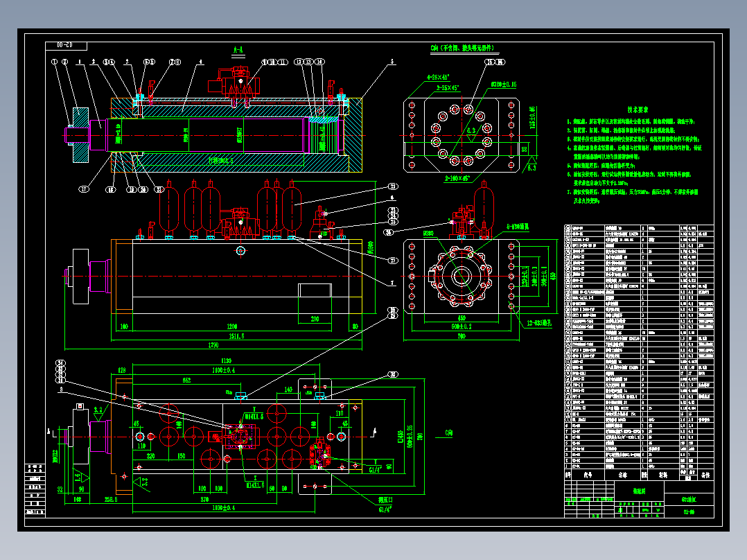747x560 pixels.
Task: Select the 200 width dimension text
Action: coord(315,319)
